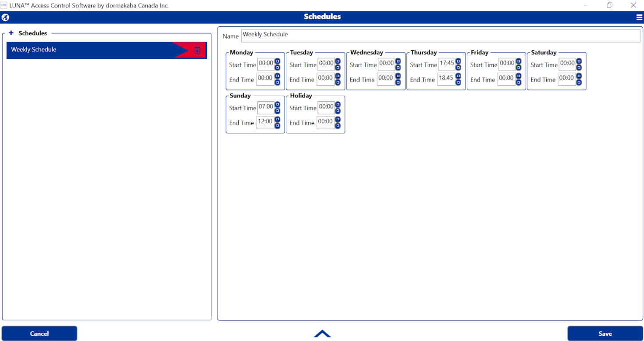This screenshot has width=644, height=341.
Task: Select Weekly Schedule in the schedules list
Action: pos(88,50)
